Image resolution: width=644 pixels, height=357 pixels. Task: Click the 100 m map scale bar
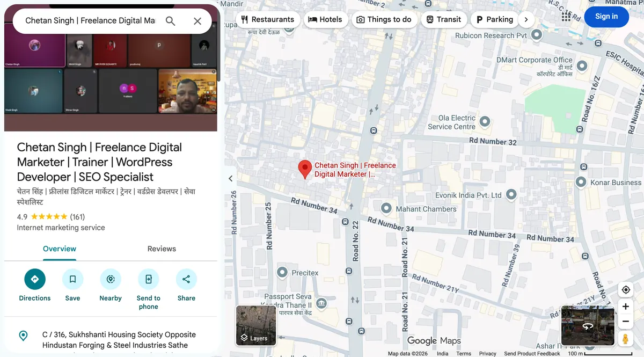pos(600,353)
